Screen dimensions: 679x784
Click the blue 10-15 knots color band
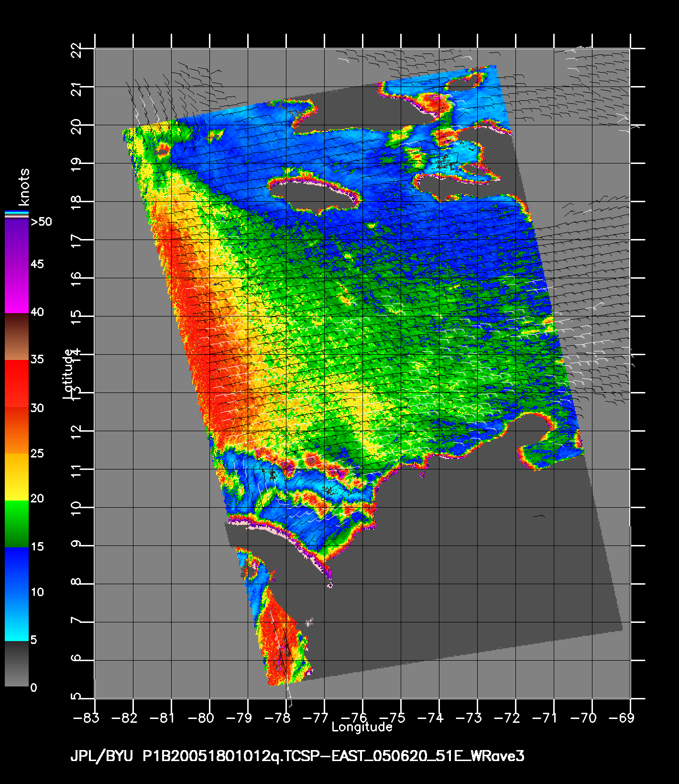[x=17, y=570]
